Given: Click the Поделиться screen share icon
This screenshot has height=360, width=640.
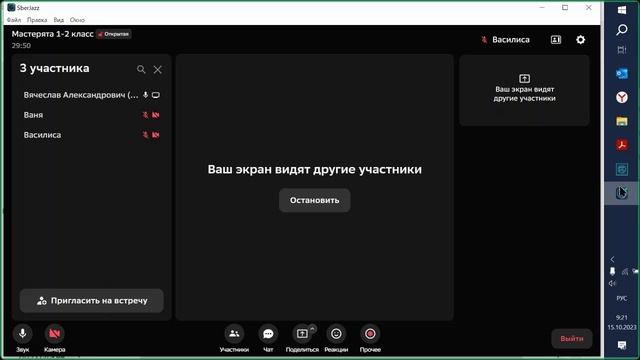Looking at the screenshot, I should [302, 333].
